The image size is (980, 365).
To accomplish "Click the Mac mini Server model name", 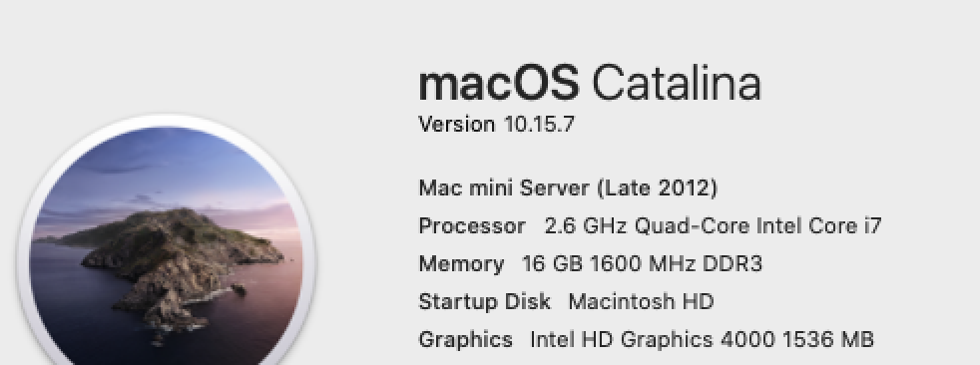I will pos(504,187).
